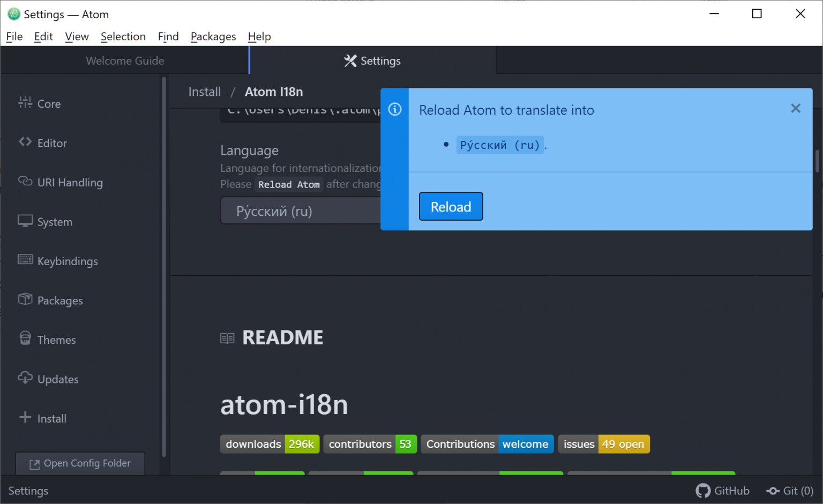This screenshot has width=823, height=504.
Task: Click the main panel vertical scrollbar
Action: tap(817, 161)
